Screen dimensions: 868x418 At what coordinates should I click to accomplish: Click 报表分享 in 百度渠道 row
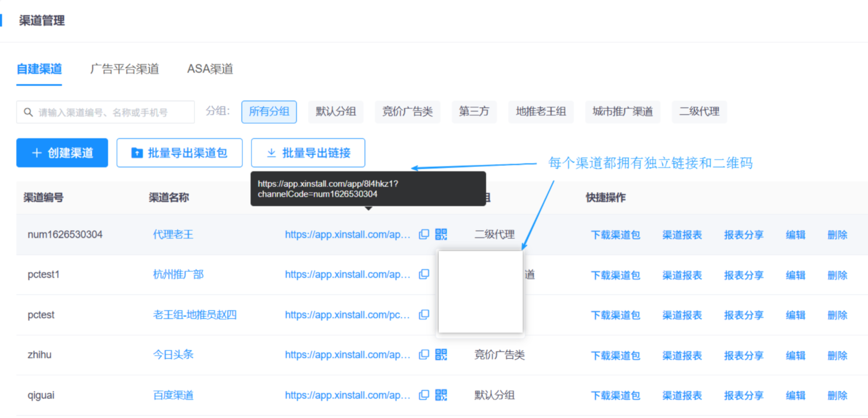(x=744, y=395)
